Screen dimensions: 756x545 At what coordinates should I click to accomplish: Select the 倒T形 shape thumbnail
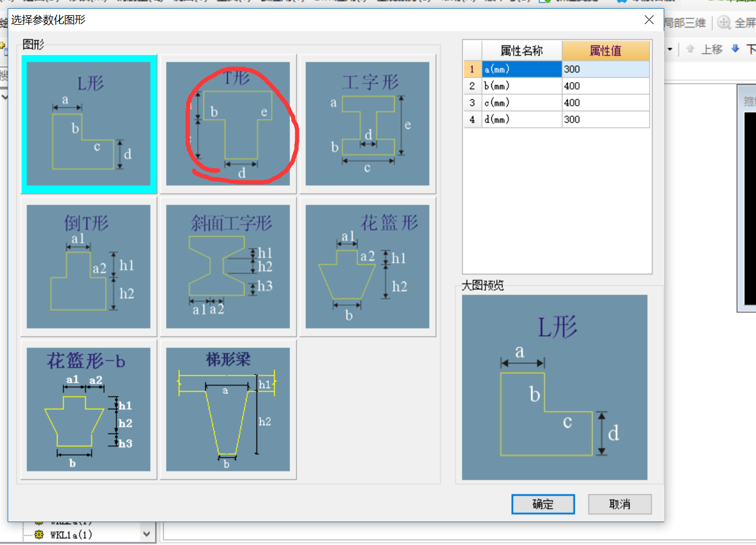89,266
